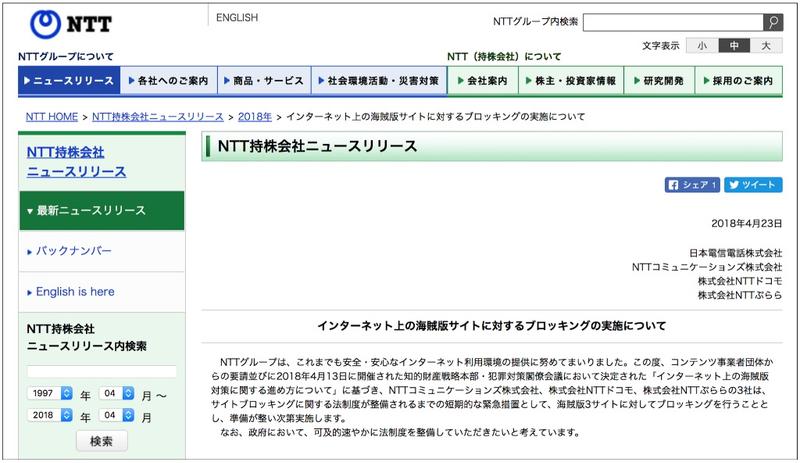Open the NTT持株会社ニュースリリース breadcrumb link
Screen dimensions: 800x463
[158, 117]
